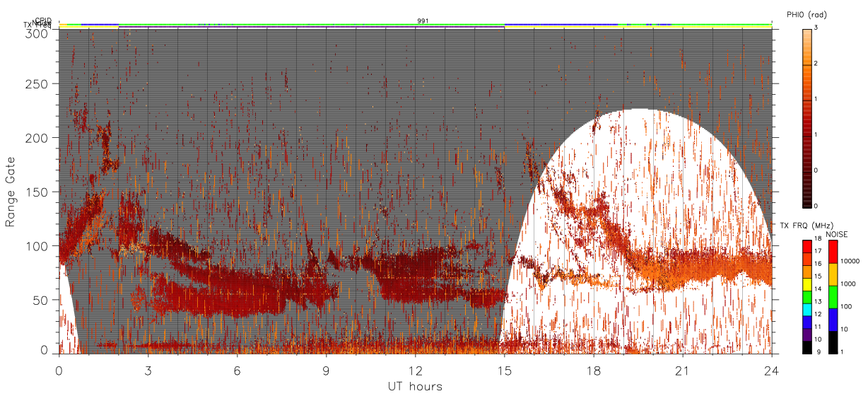Click the 100 label on Range Gate axis

pyautogui.click(x=37, y=246)
